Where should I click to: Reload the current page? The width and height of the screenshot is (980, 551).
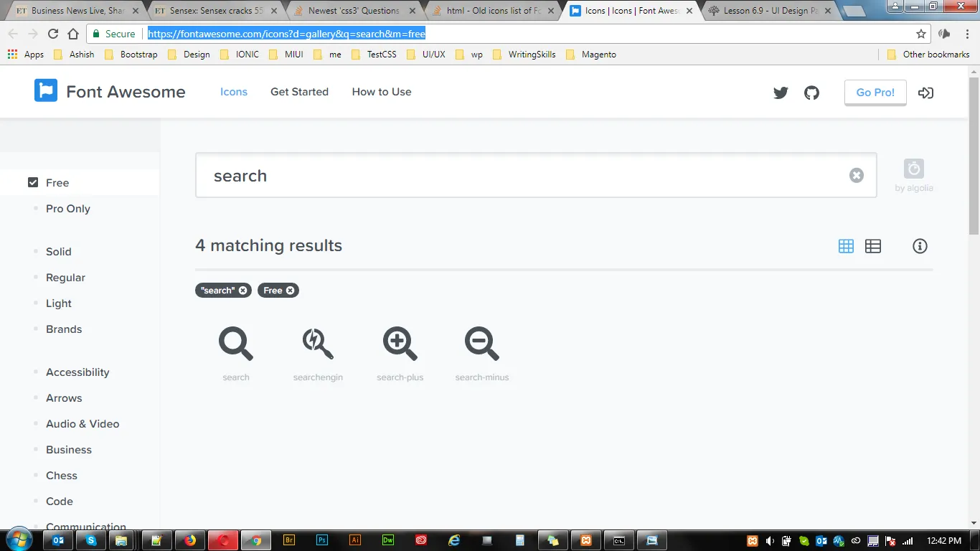53,34
